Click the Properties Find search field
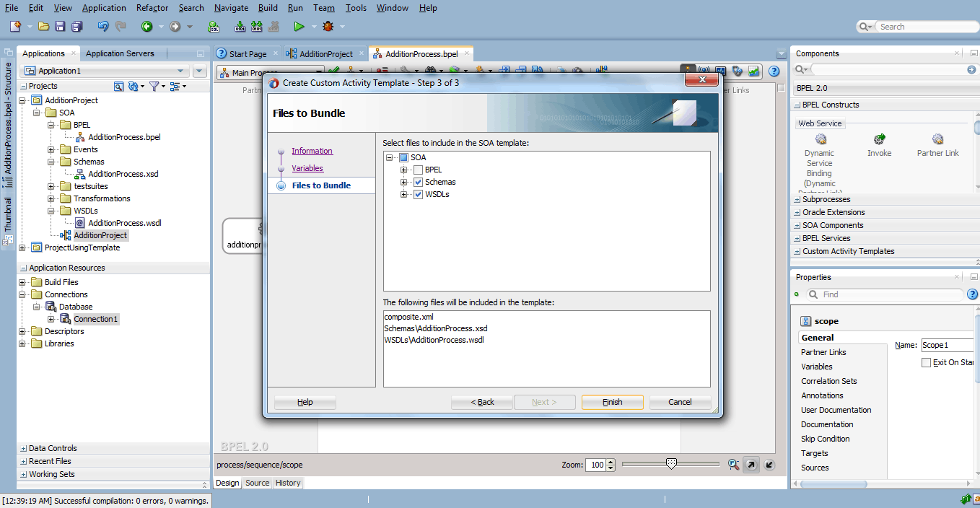 pos(885,294)
